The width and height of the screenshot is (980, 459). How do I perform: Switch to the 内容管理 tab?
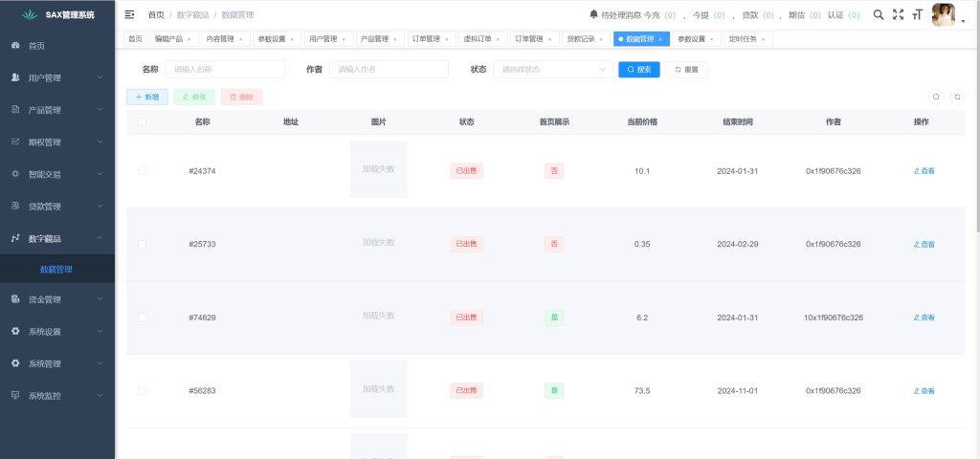pyautogui.click(x=225, y=38)
